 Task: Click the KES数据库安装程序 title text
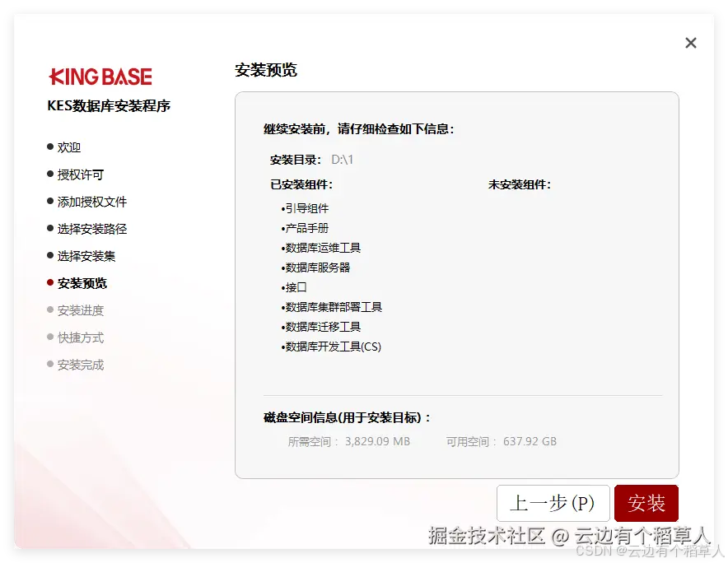point(109,106)
